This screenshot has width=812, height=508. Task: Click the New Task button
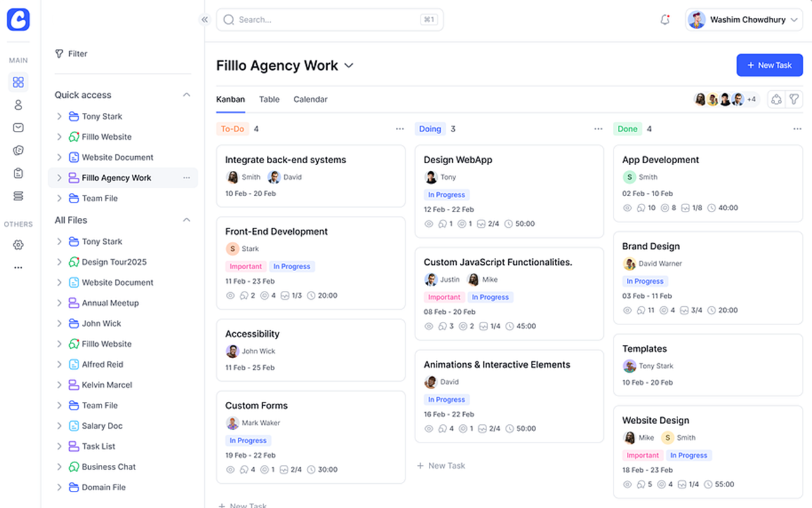[x=769, y=65]
